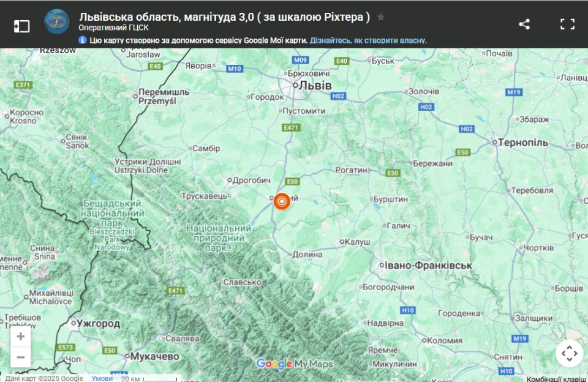This screenshot has width=588, height=382.
Task: View the map in fullscreen
Action: tap(567, 24)
